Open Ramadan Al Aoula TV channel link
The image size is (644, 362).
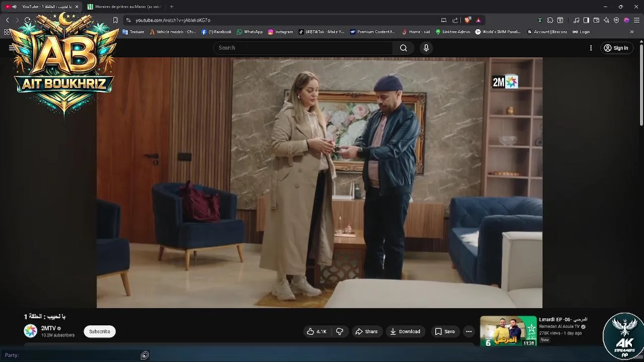pos(558,326)
